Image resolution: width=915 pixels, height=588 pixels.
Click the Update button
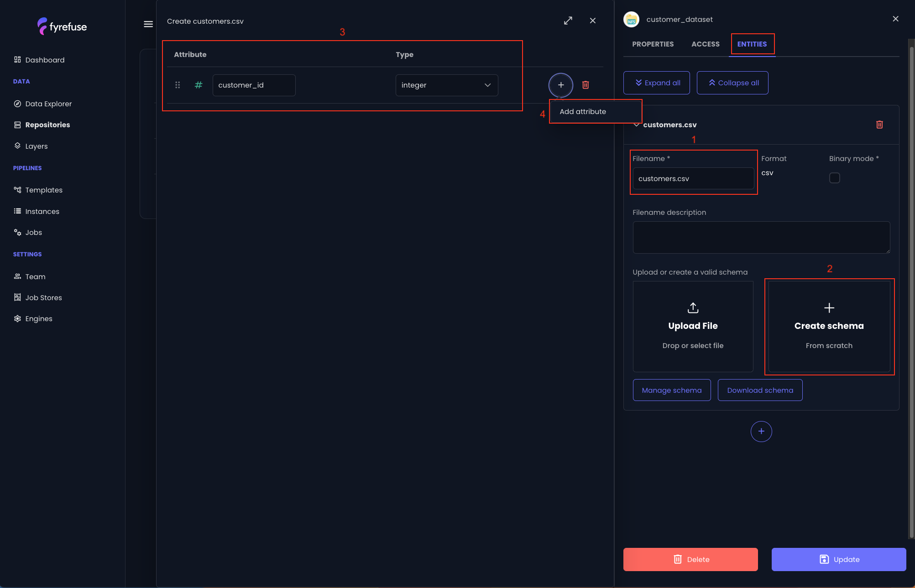coord(838,559)
